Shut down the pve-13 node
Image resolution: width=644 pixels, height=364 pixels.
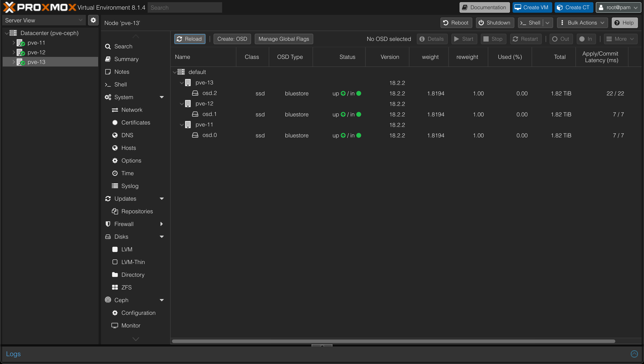click(x=495, y=23)
